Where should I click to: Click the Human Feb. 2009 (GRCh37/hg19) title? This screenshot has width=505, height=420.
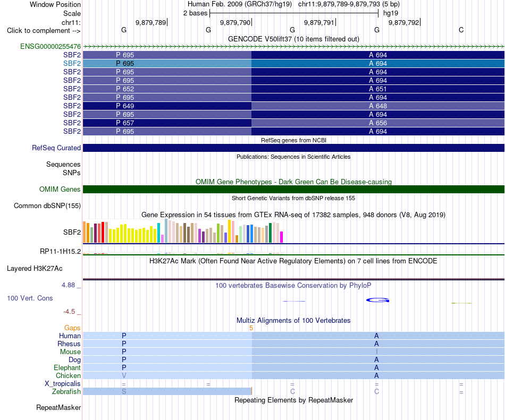(240, 4)
